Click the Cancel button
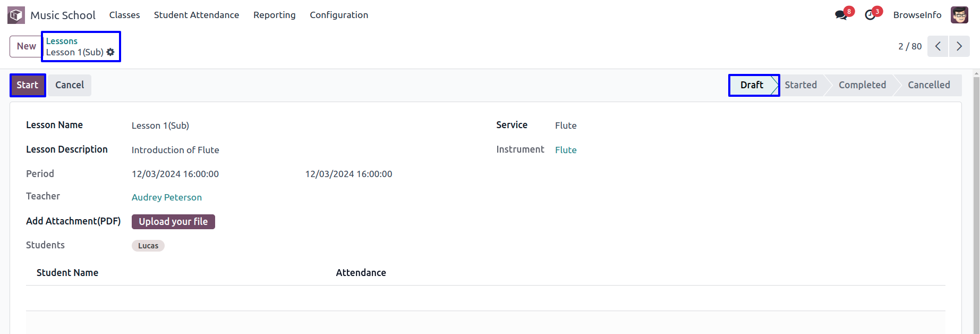Screen dimensions: 980x334 pos(70,85)
